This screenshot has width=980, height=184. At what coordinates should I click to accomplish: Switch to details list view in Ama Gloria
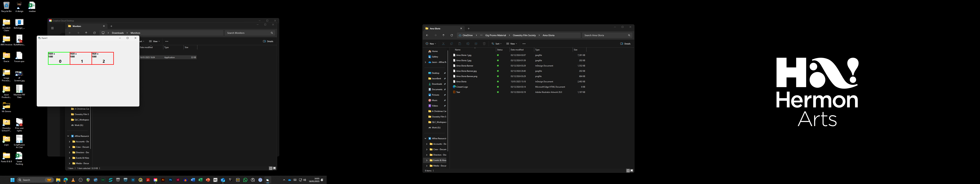pyautogui.click(x=628, y=171)
